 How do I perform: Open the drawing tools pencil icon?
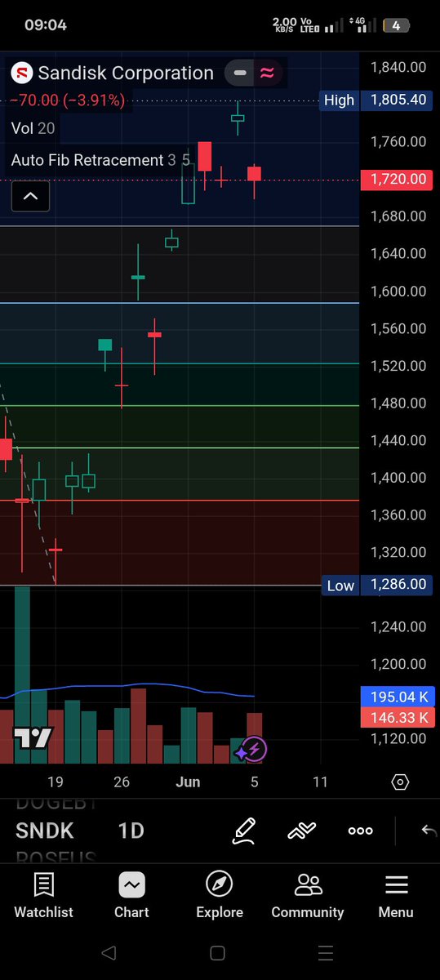tap(244, 831)
